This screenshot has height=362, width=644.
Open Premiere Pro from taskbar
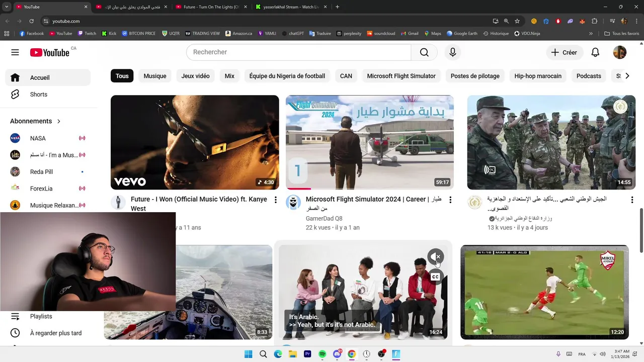point(307,354)
